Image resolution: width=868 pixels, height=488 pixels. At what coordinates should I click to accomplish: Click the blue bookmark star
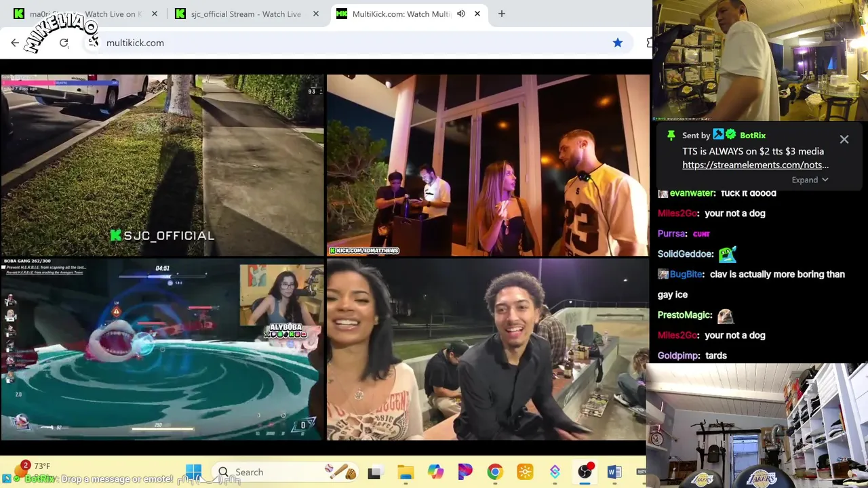pyautogui.click(x=618, y=43)
